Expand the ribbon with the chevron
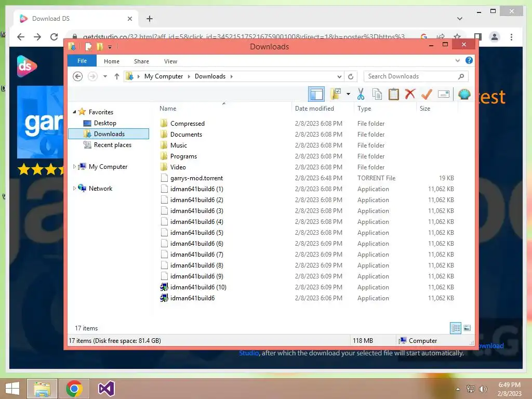532x399 pixels. pyautogui.click(x=457, y=61)
